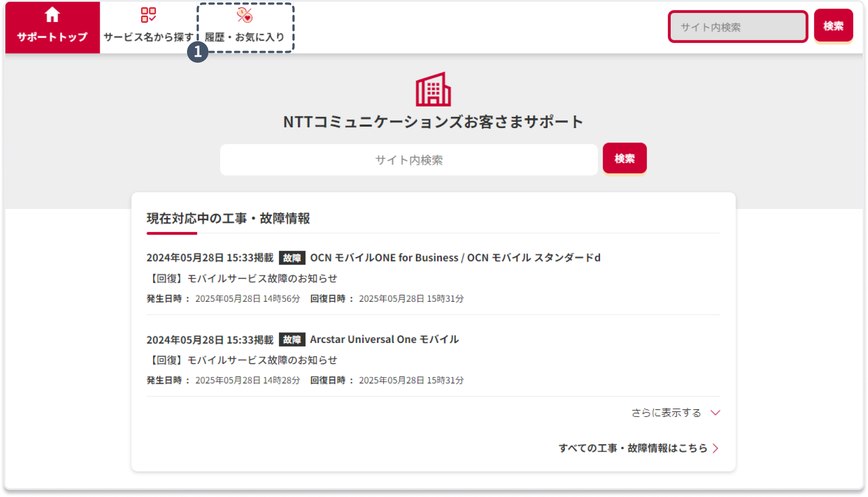Click chevron next to さらに表示する
This screenshot has height=497, width=868.
point(715,413)
